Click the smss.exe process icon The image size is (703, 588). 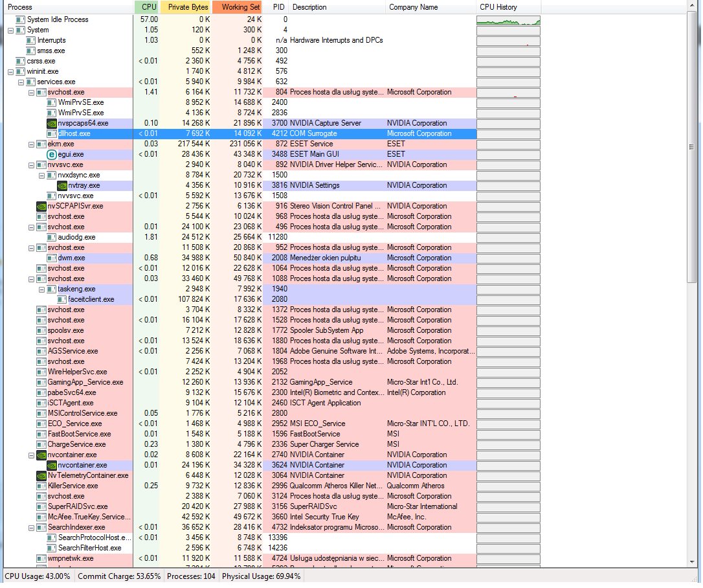(x=31, y=51)
